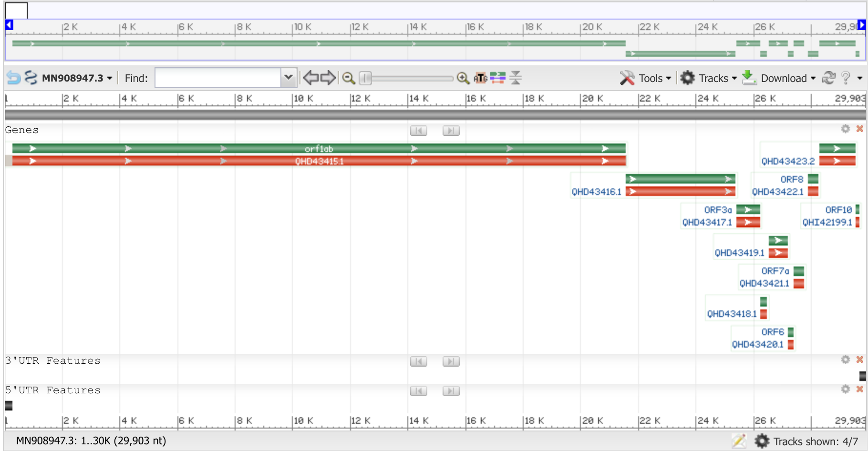The height and width of the screenshot is (451, 868).
Task: Click the DNA strand icon in toolbar
Action: 31,78
